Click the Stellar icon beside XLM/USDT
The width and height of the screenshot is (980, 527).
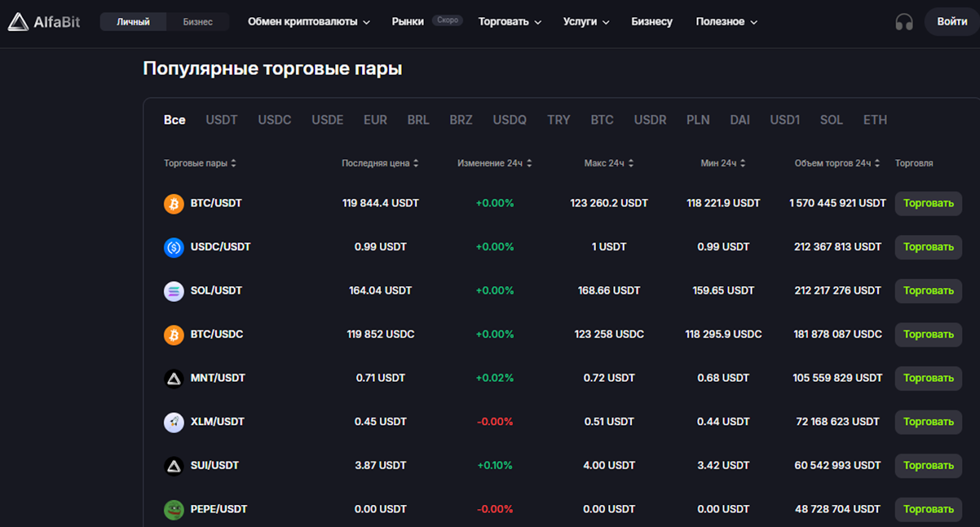[x=174, y=422]
